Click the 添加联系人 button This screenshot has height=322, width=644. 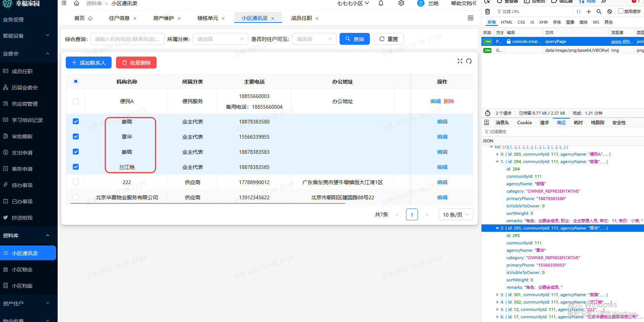point(89,63)
